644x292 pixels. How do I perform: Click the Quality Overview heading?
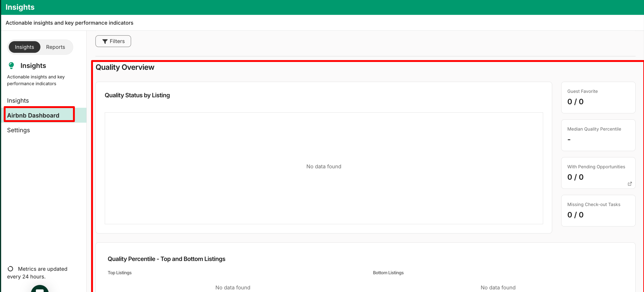[x=125, y=67]
